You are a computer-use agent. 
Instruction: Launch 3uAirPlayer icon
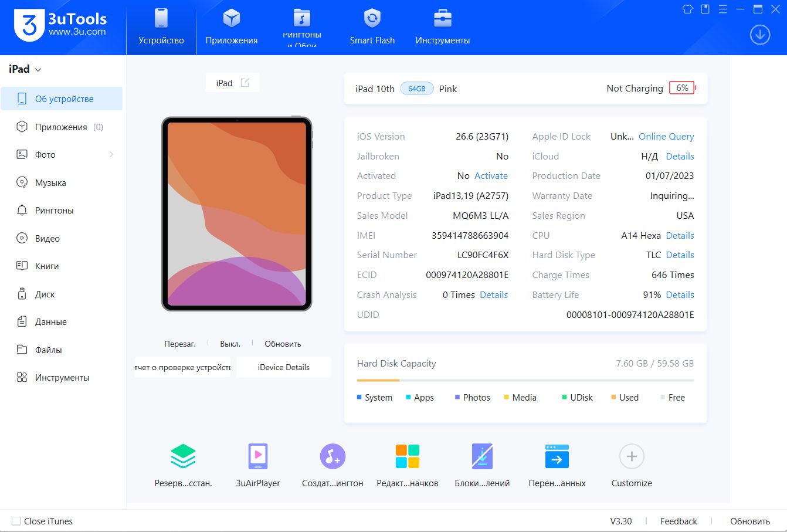[258, 456]
